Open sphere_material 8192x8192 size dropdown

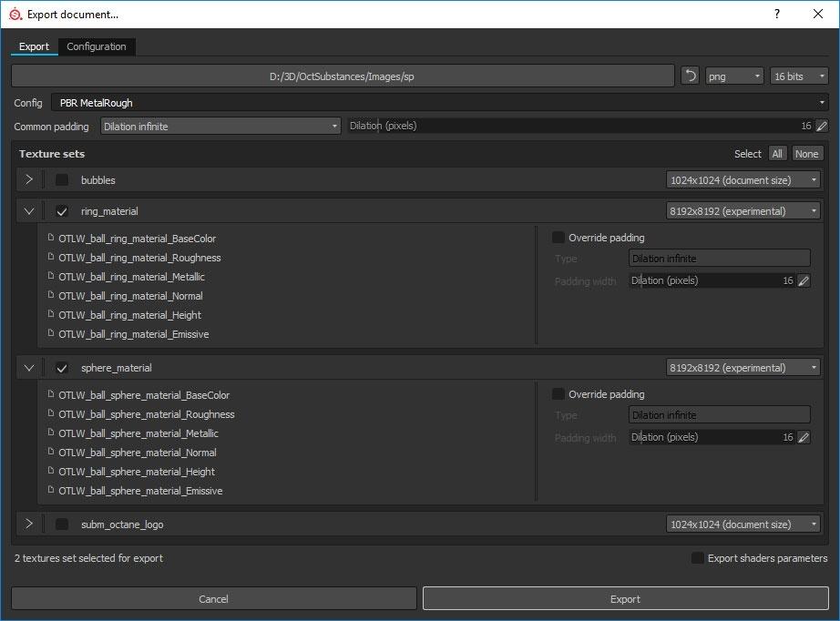(x=743, y=368)
